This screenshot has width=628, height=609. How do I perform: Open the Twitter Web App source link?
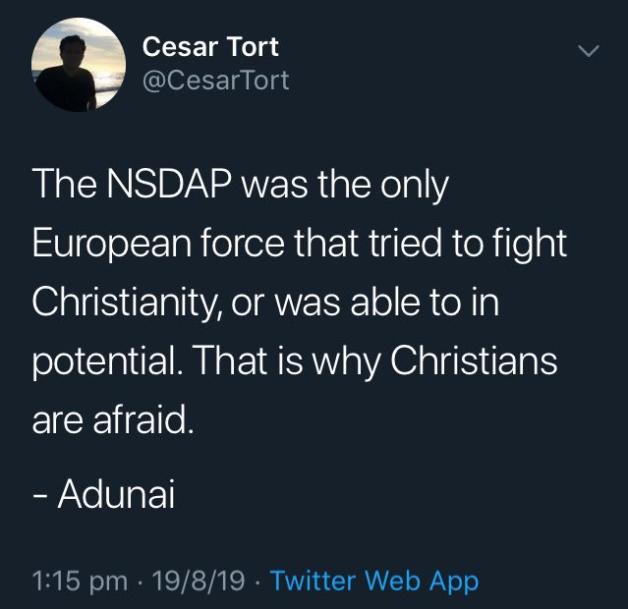coord(374,580)
